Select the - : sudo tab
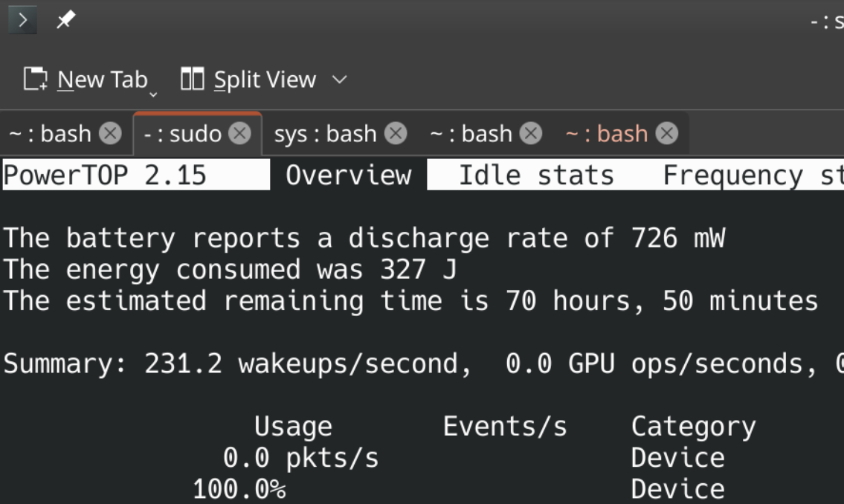This screenshot has height=504, width=844. (x=182, y=134)
